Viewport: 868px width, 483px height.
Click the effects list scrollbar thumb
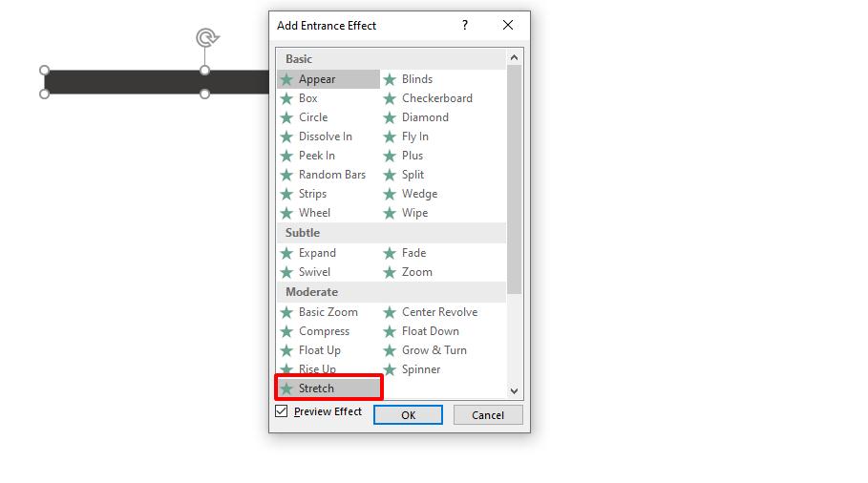514,179
